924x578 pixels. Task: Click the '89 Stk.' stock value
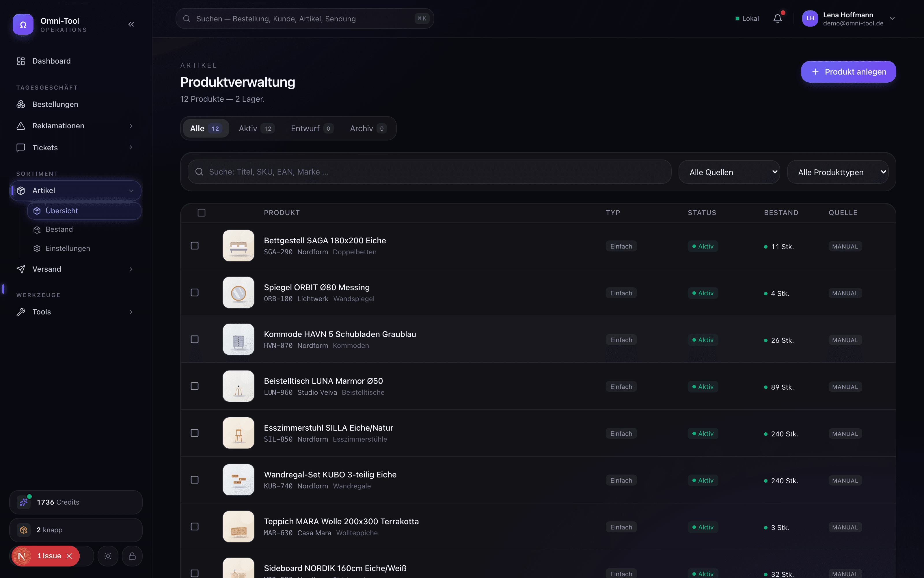782,387
